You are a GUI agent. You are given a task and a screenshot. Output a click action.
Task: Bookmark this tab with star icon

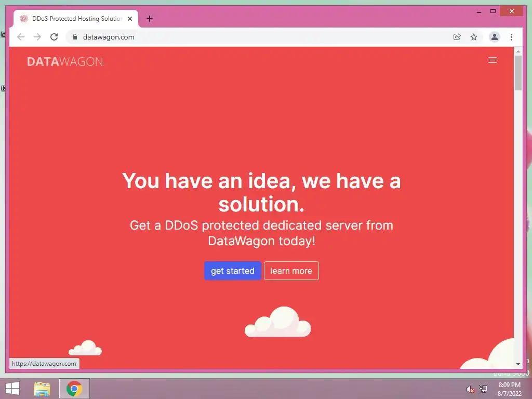click(474, 37)
